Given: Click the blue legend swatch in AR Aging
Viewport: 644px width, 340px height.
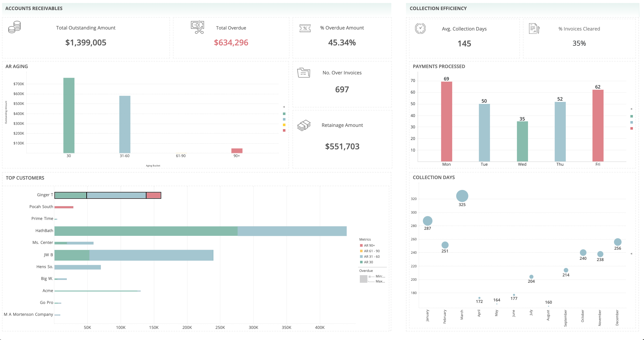Looking at the screenshot, I should pyautogui.click(x=284, y=119).
